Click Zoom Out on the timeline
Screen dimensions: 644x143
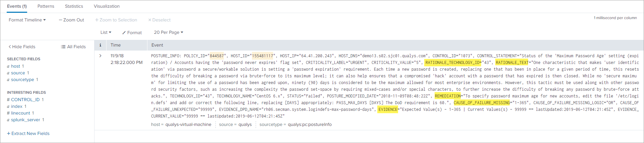(x=71, y=20)
